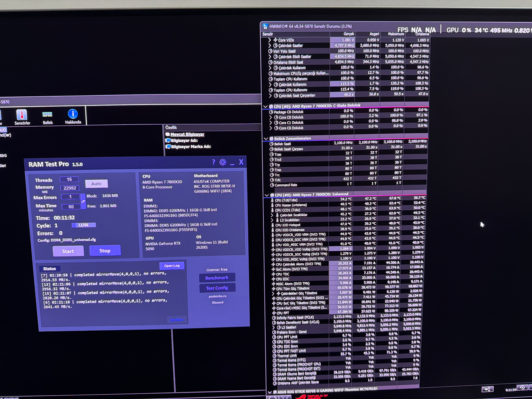532x399 pixels.
Task: Click the lightning icon on the CPU PPT row
Action: pyautogui.click(x=274, y=313)
